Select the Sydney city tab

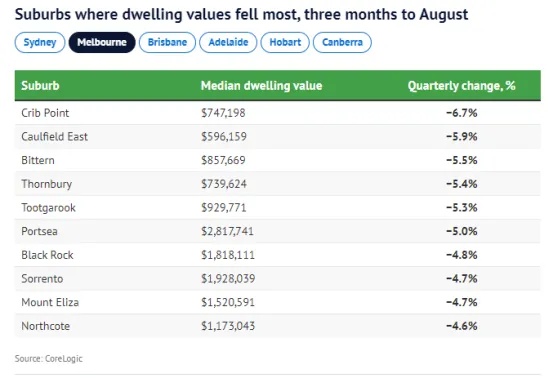pos(40,42)
